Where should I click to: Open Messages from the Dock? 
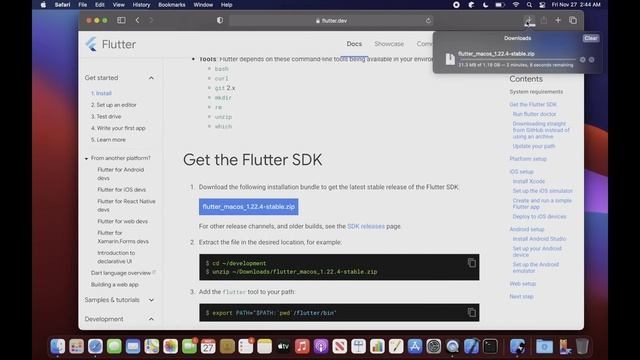(x=114, y=347)
